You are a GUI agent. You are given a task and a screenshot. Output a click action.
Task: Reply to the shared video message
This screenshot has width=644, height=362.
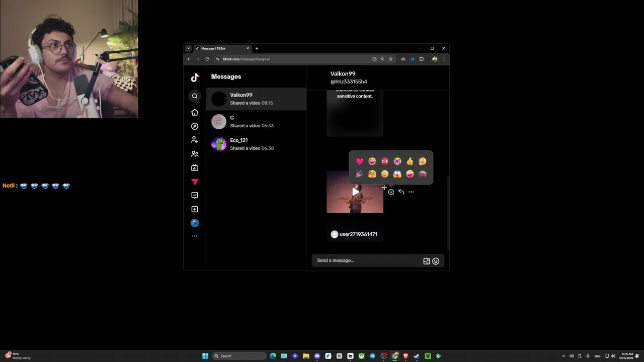click(401, 192)
